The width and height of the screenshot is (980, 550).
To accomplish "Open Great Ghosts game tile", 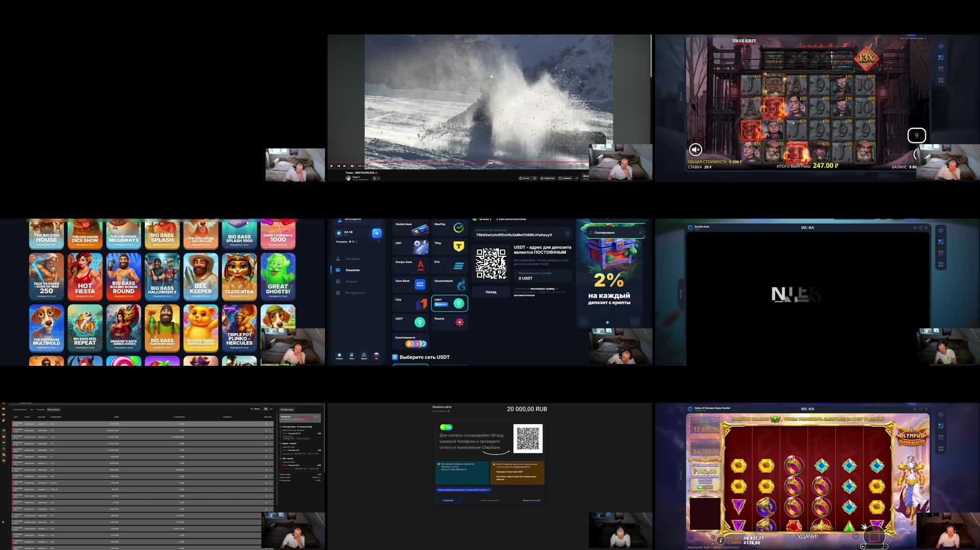I will [278, 276].
